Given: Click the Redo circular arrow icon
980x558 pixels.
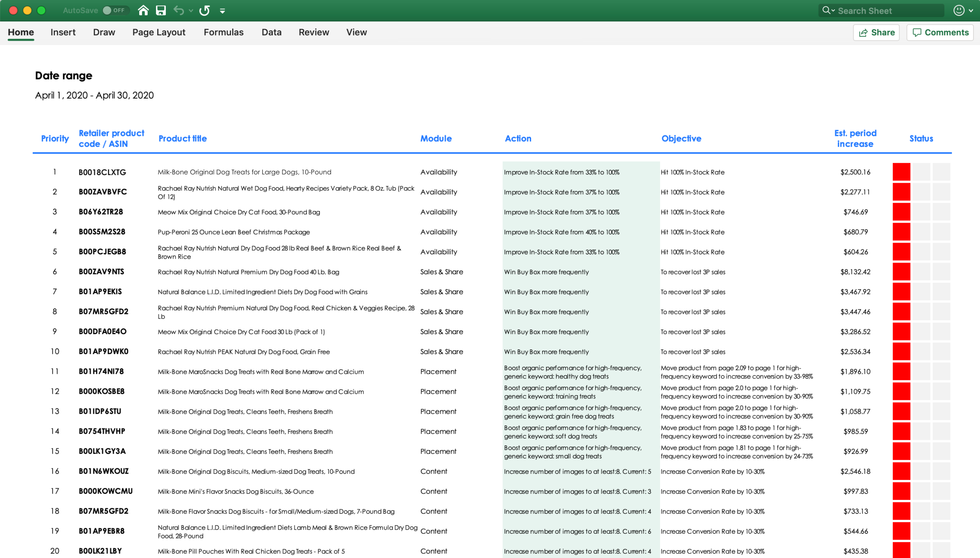Looking at the screenshot, I should click(205, 10).
